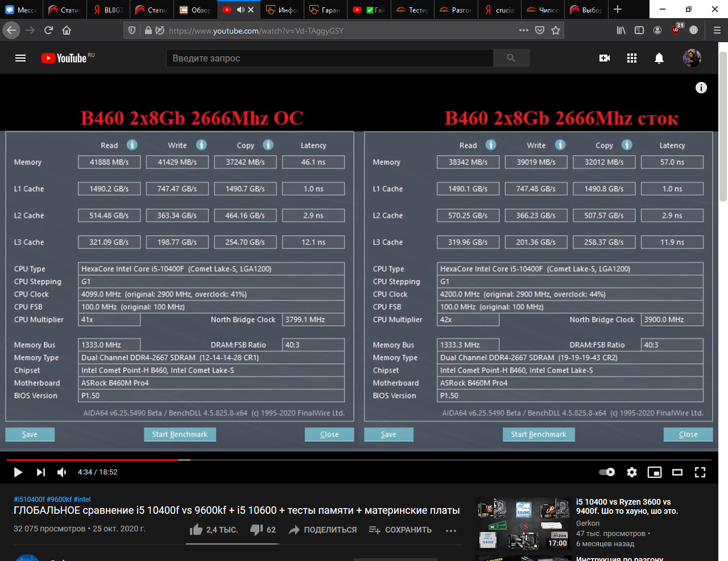Open the Firefox library panel
Viewport: 728px width, 561px height.
(x=621, y=30)
